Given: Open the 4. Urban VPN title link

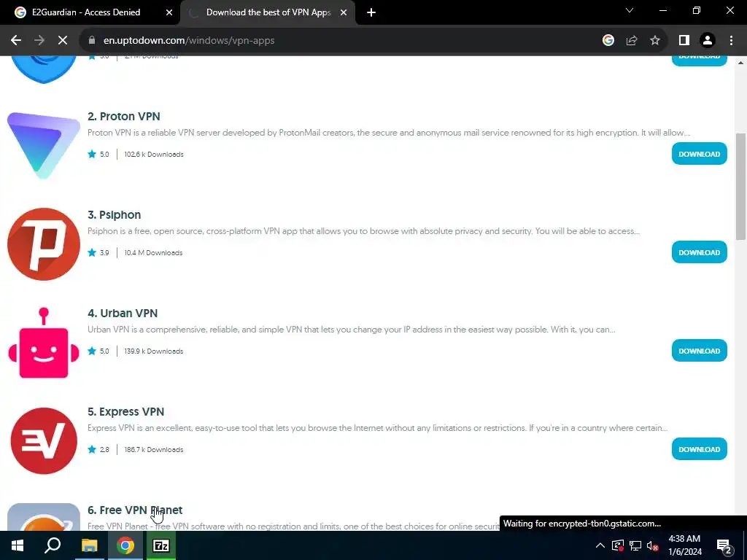Looking at the screenshot, I should point(123,314).
